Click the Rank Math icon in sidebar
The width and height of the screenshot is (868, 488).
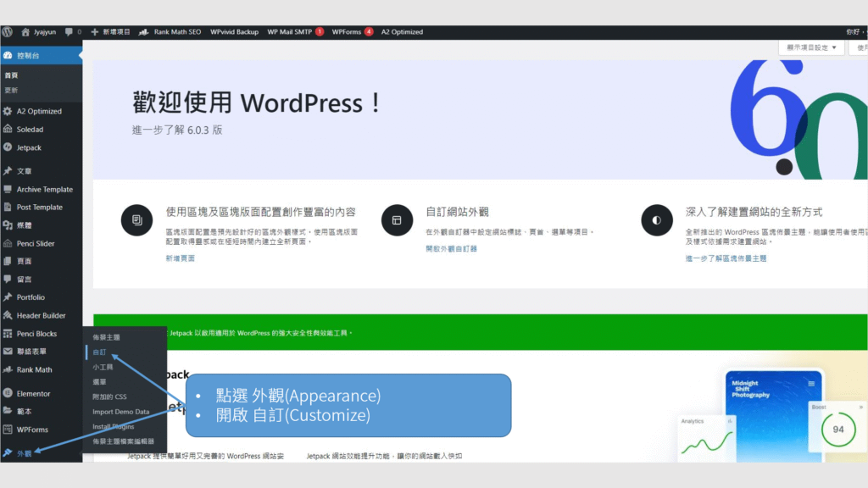(x=8, y=369)
